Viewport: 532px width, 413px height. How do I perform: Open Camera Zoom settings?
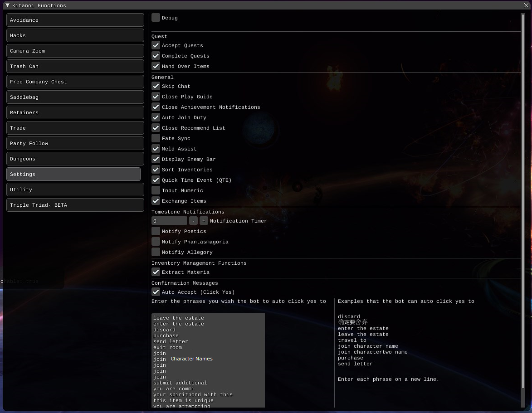click(x=75, y=51)
